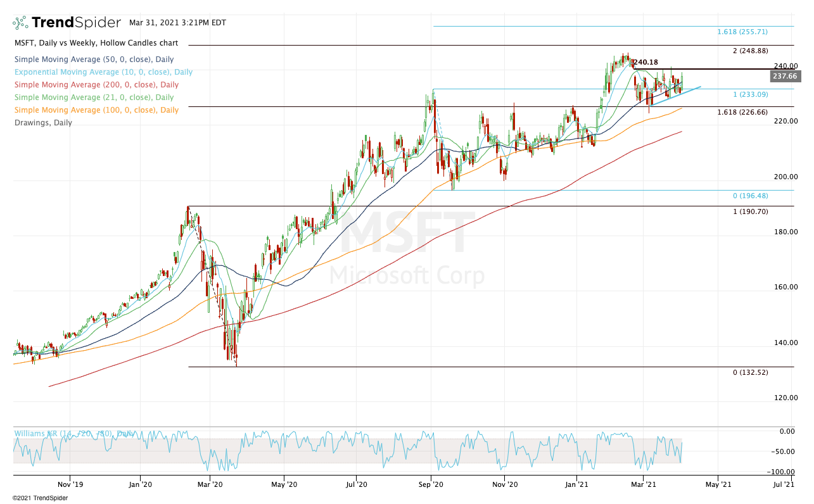Click the May '20 date axis label

(x=284, y=484)
